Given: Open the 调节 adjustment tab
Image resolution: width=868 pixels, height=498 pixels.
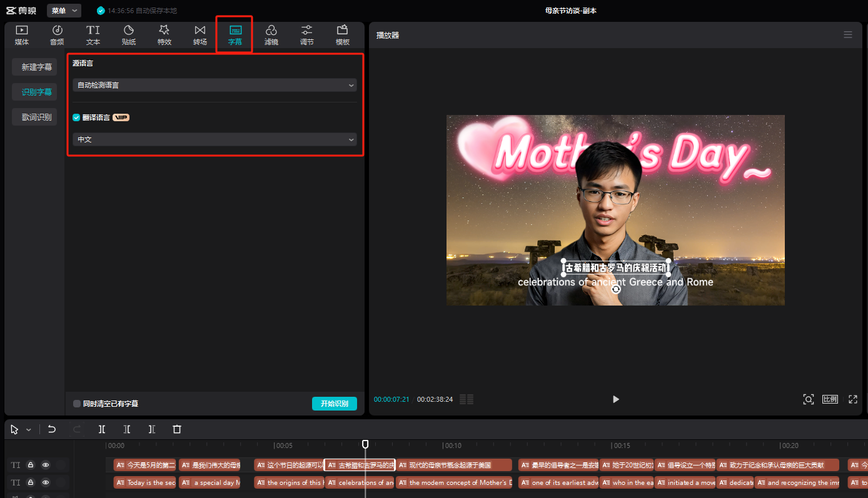Looking at the screenshot, I should pos(307,36).
